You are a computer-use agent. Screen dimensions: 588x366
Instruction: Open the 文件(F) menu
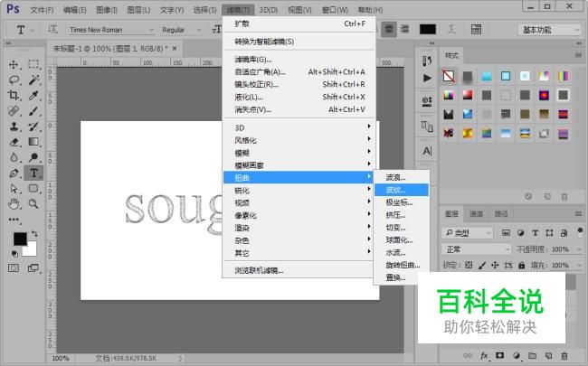pyautogui.click(x=42, y=10)
